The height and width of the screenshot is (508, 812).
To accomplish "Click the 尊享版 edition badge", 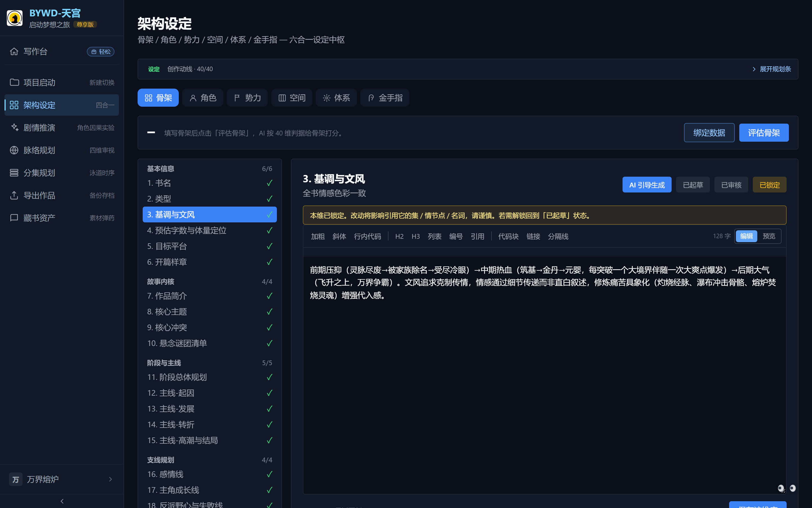I will click(85, 25).
